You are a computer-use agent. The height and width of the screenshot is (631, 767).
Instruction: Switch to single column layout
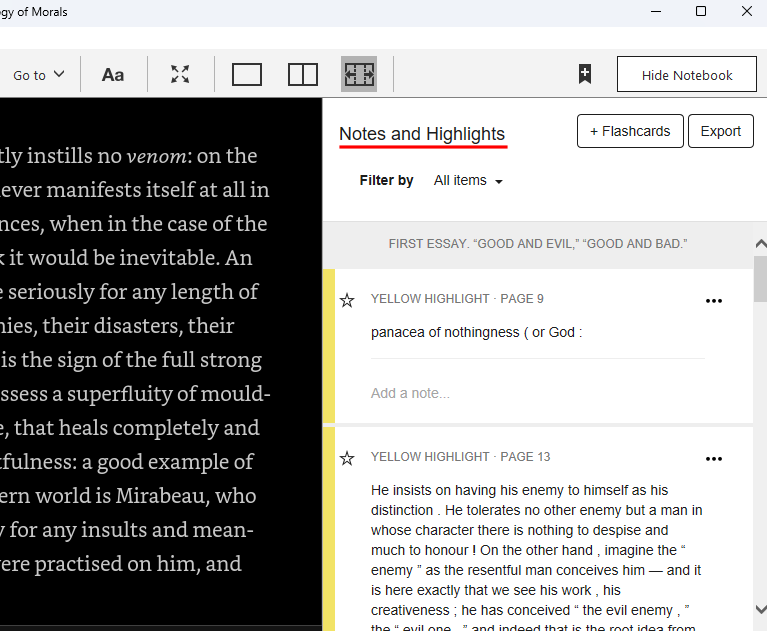click(247, 75)
